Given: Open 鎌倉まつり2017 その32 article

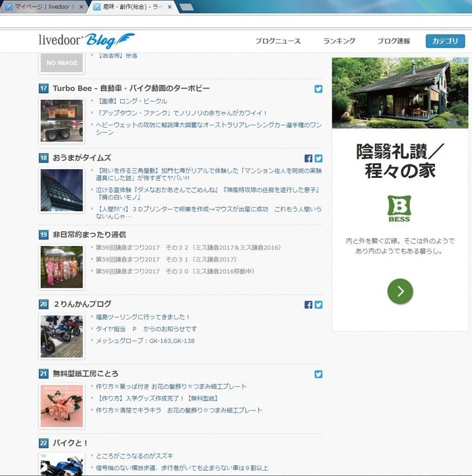Looking at the screenshot, I should (189, 247).
